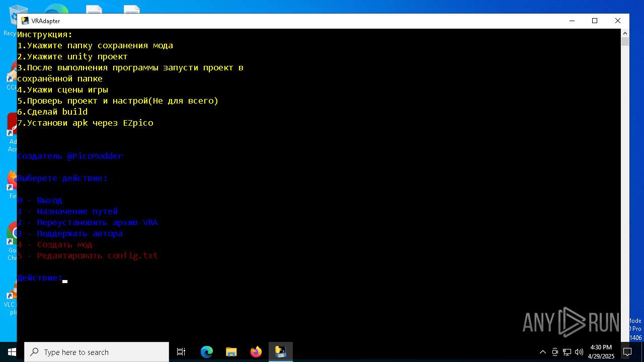Image resolution: width=644 pixels, height=362 pixels.
Task: Click the console scrollbar up arrow
Action: click(625, 33)
